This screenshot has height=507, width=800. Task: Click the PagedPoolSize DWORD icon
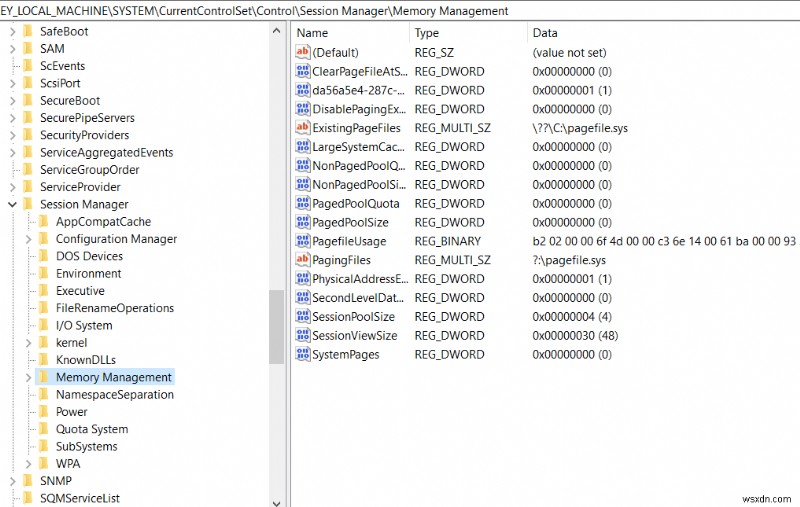point(303,222)
